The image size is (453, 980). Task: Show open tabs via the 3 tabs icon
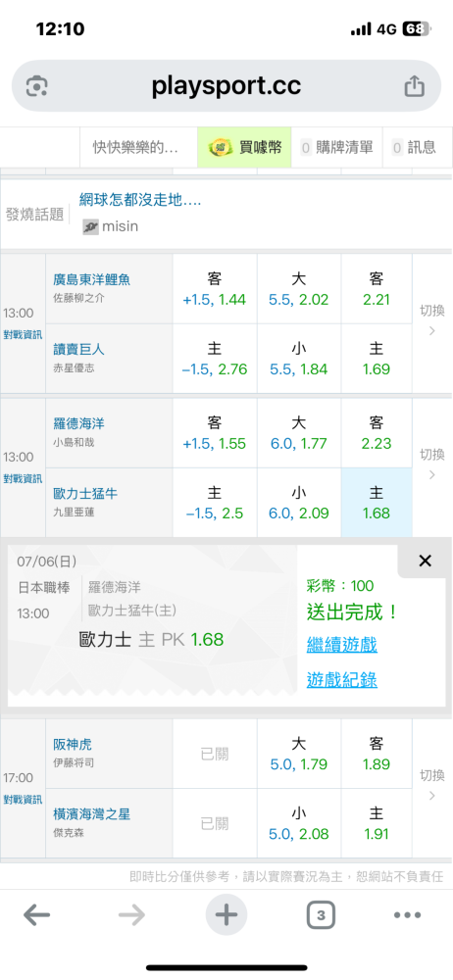(x=321, y=915)
